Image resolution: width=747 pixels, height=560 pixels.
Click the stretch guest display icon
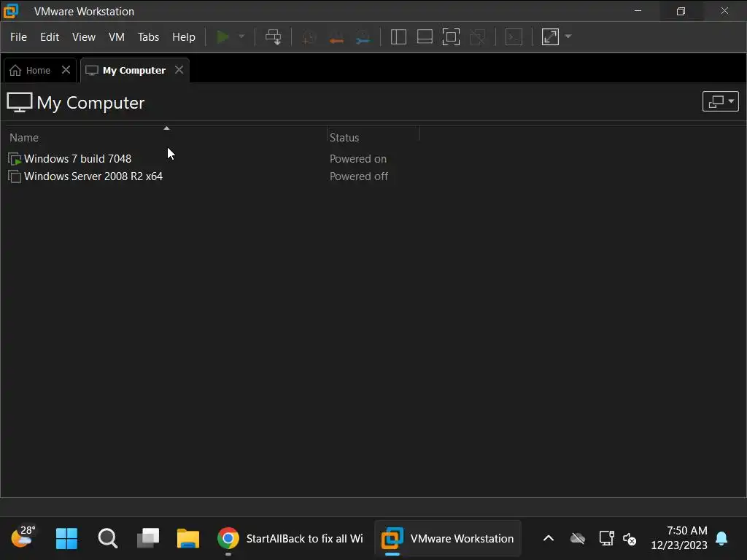pos(550,36)
